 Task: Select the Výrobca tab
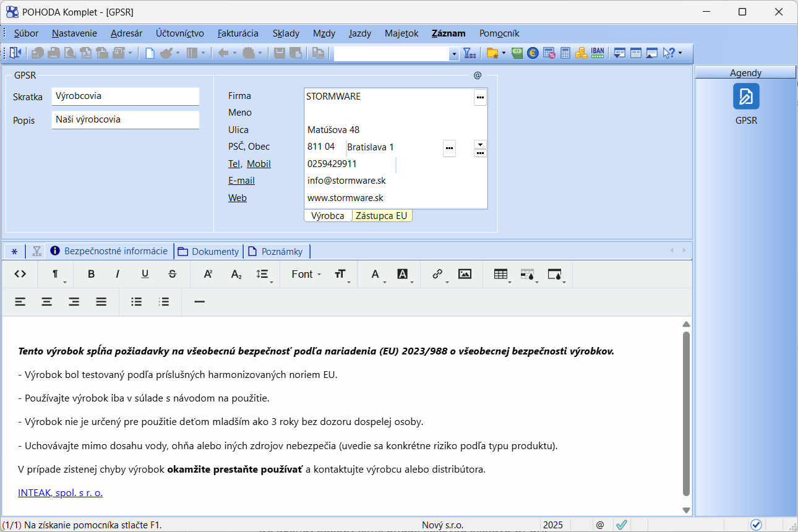328,216
